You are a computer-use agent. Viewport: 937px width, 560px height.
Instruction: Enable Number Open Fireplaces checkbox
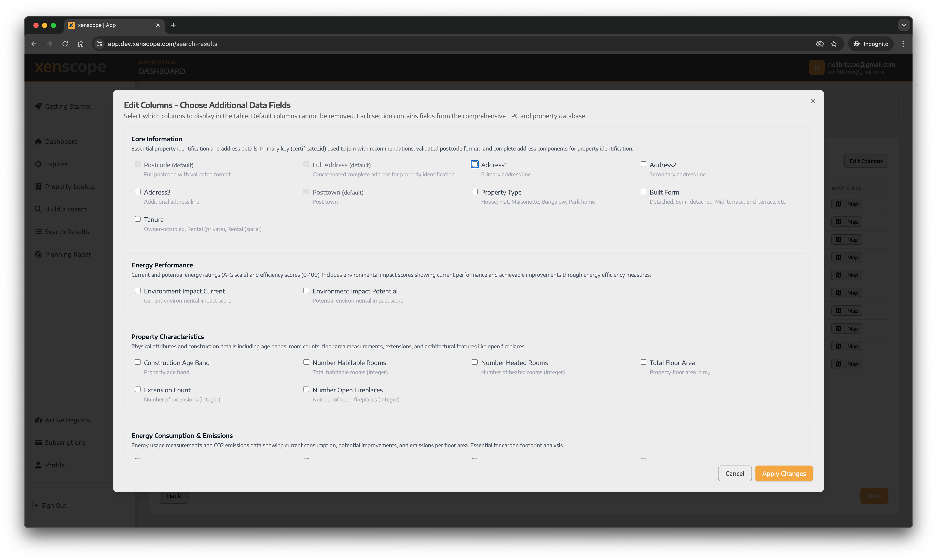(306, 390)
